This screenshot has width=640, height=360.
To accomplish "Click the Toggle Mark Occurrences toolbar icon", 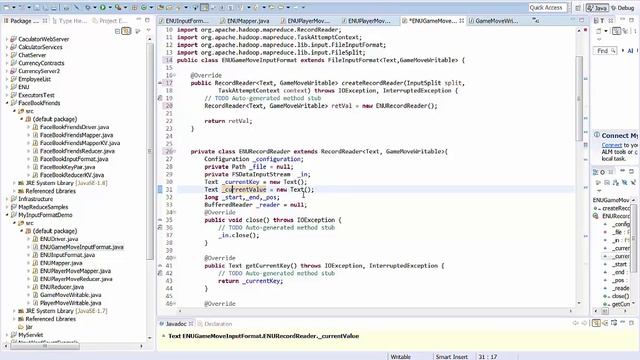I will click(x=204, y=7).
